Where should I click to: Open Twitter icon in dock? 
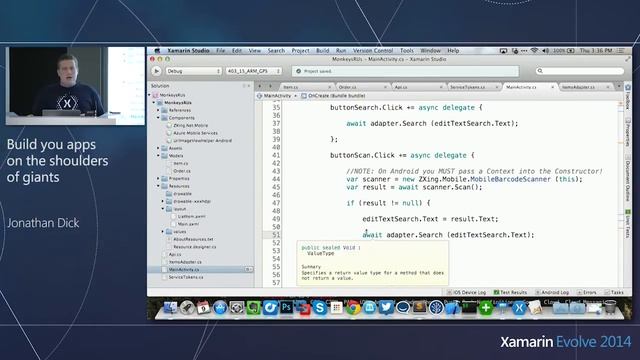pos(386,307)
